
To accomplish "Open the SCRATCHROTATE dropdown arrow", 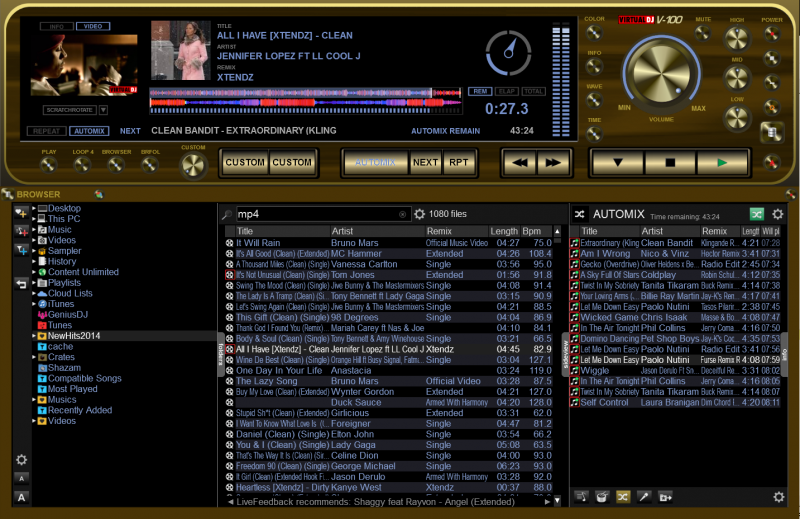I will click(x=103, y=110).
